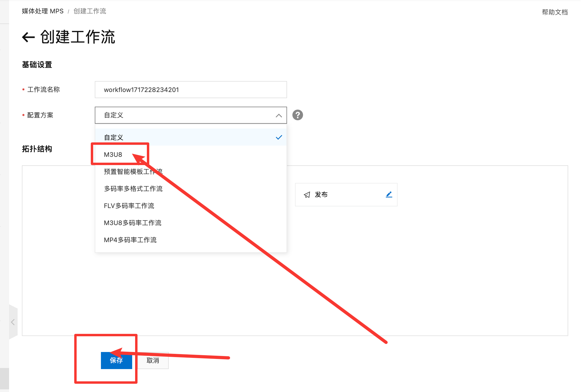Open the 帮助文档 link
The image size is (581, 392).
click(555, 12)
